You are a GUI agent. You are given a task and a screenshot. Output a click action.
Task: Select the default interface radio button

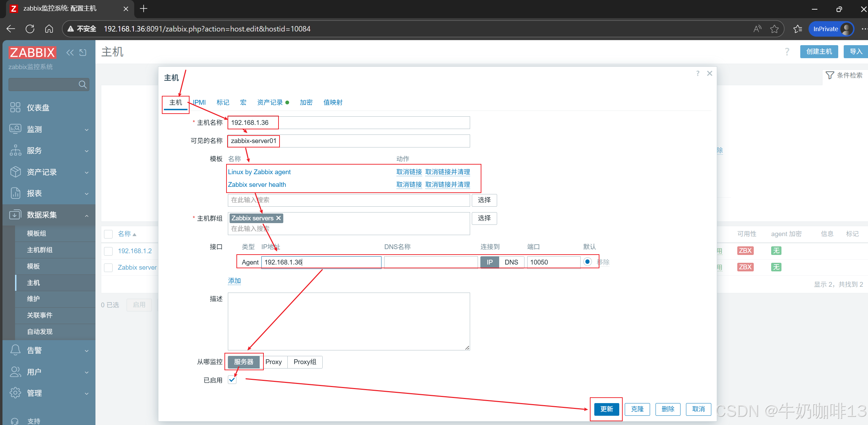(587, 262)
